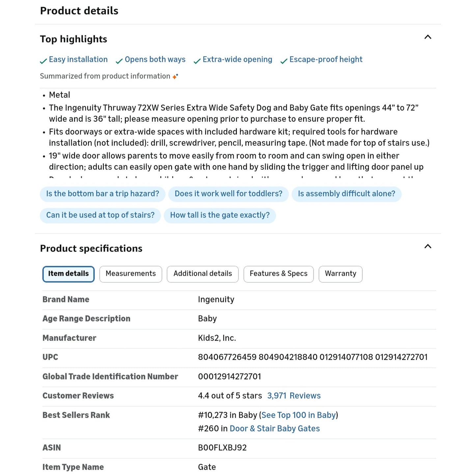476x476 pixels.
Task: Ask 'How tall is the gate exactly?'
Action: [x=220, y=215]
